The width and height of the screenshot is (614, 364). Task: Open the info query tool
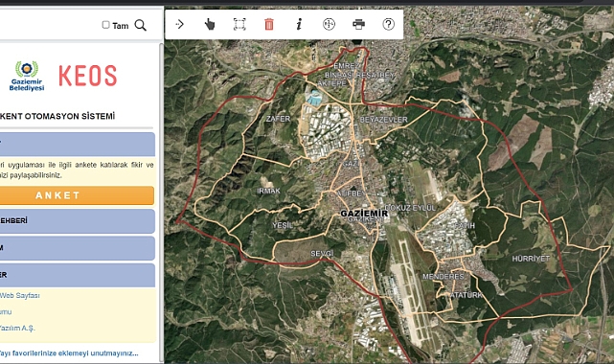(299, 24)
